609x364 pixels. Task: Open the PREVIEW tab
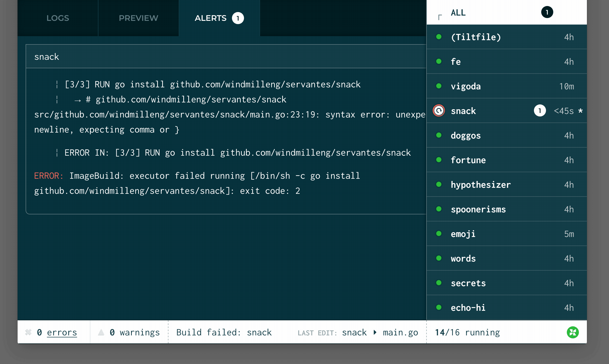(x=138, y=18)
